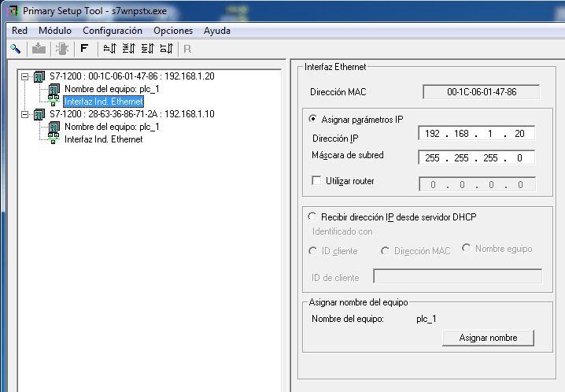The width and height of the screenshot is (565, 392).
Task: Click the Asignar nombre button
Action: (488, 338)
